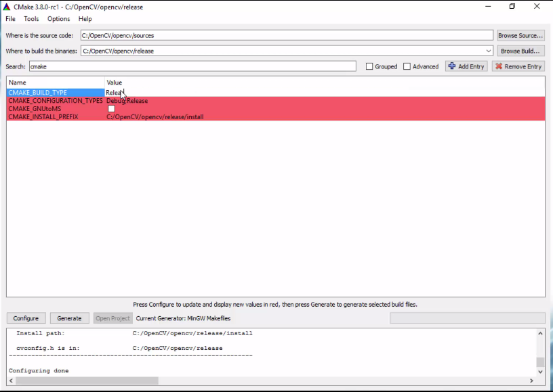Select the CMAKE_BUILD_TYPE row name

click(38, 93)
